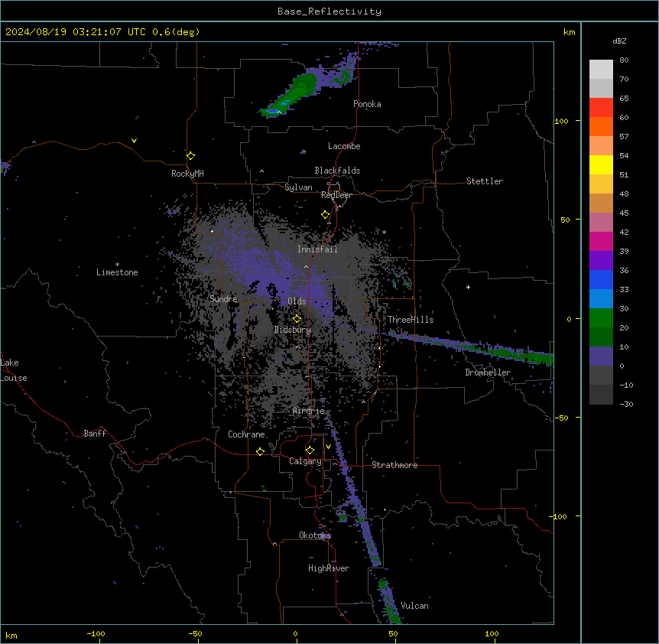Click the HighRiver city label
The height and width of the screenshot is (644, 659).
[329, 568]
